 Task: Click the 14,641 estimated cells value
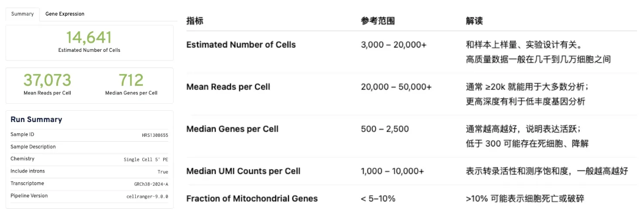(x=89, y=37)
